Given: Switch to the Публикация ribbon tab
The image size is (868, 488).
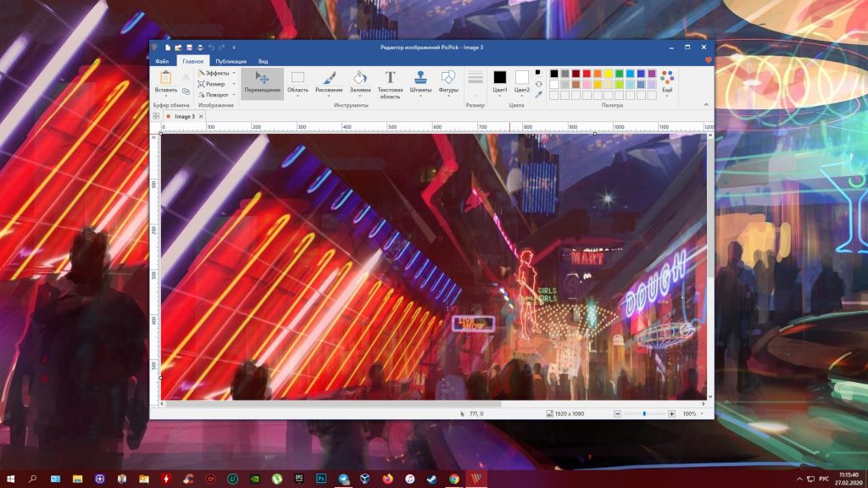Looking at the screenshot, I should tap(231, 61).
